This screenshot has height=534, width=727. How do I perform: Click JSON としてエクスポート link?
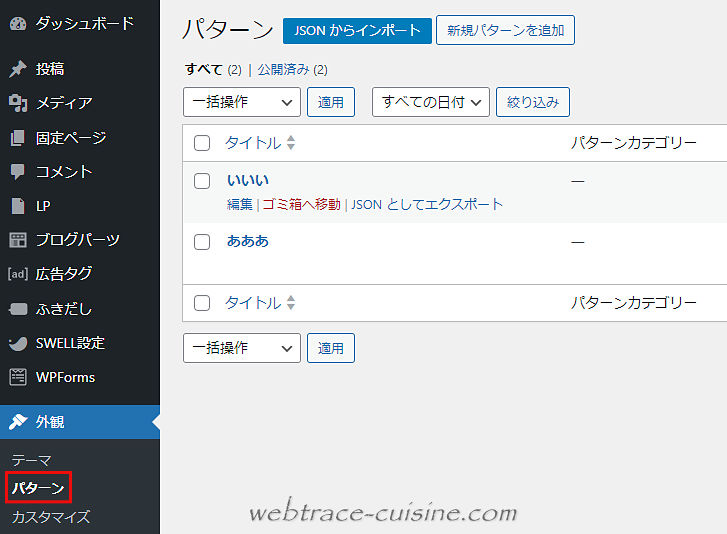[427, 204]
